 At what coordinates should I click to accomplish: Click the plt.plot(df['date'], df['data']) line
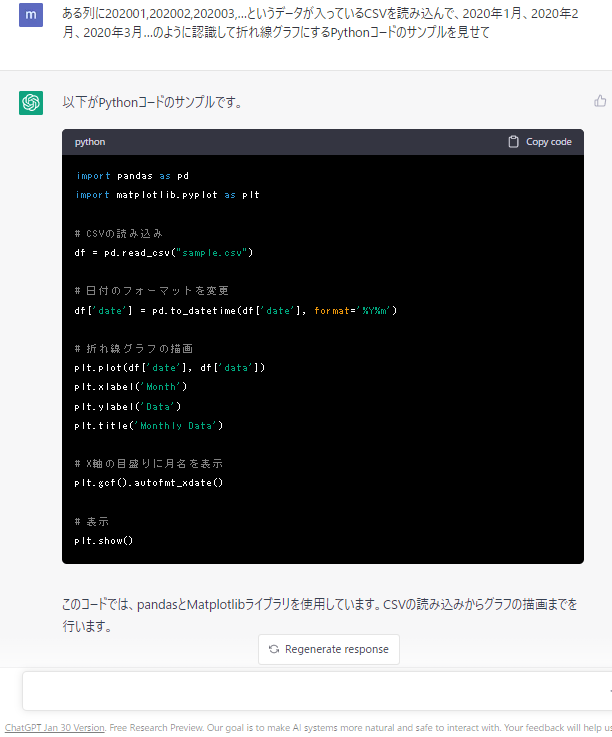tap(170, 368)
